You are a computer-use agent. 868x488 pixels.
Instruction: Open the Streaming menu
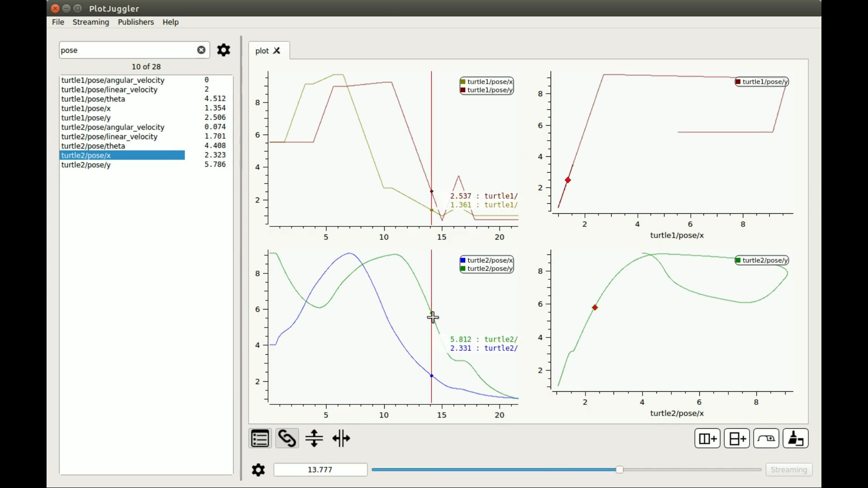coord(91,22)
